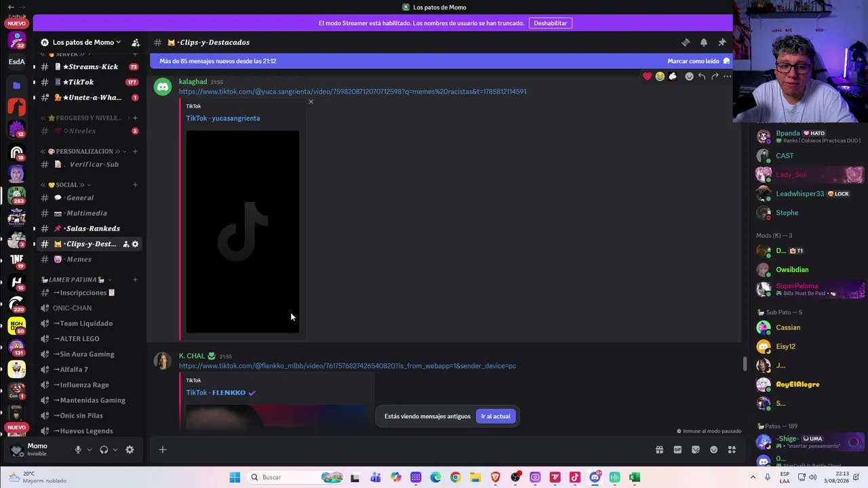This screenshot has height=488, width=868.
Task: Click Marcar como leído
Action: (698, 61)
